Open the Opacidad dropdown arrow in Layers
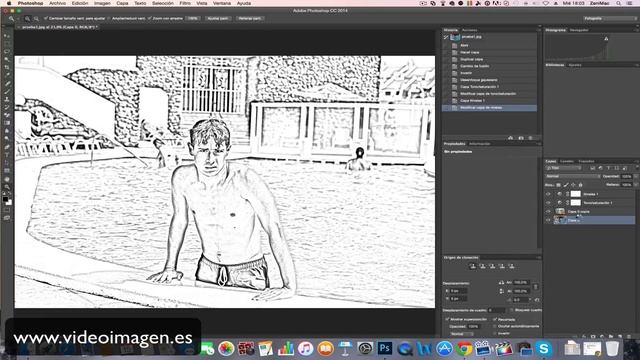 point(636,176)
